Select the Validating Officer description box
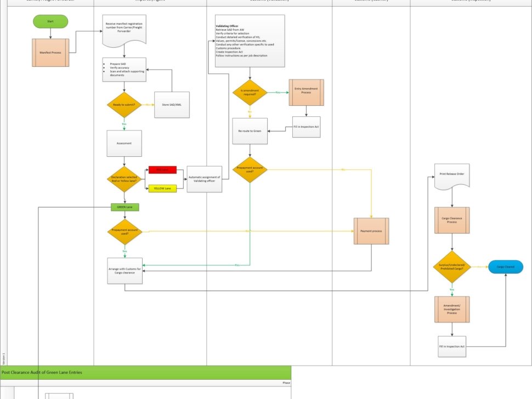 pyautogui.click(x=250, y=41)
